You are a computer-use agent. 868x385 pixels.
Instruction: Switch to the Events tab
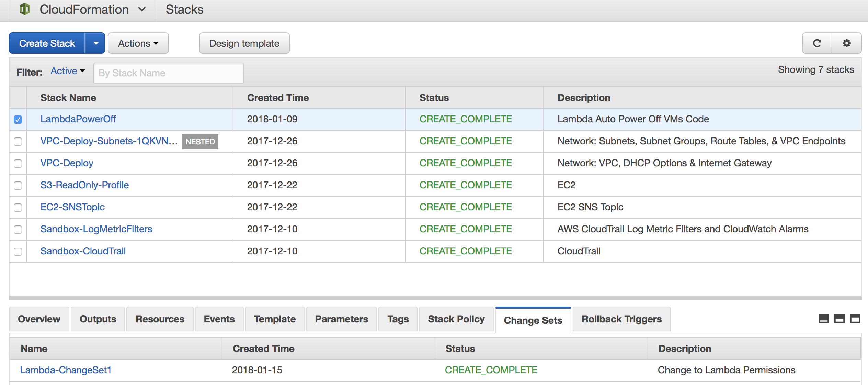pyautogui.click(x=219, y=319)
